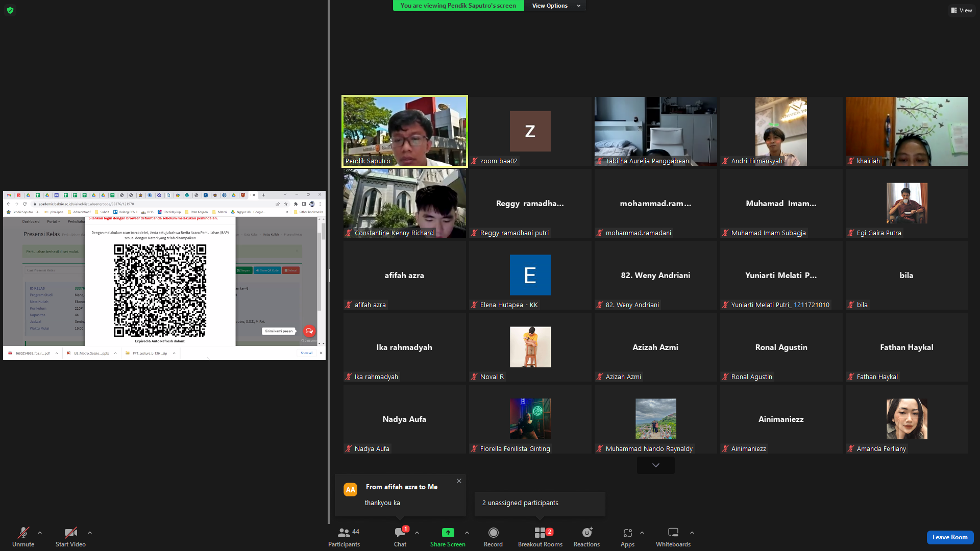The image size is (980, 551).
Task: Select mohammad.ramadani's participant tile
Action: point(656,204)
